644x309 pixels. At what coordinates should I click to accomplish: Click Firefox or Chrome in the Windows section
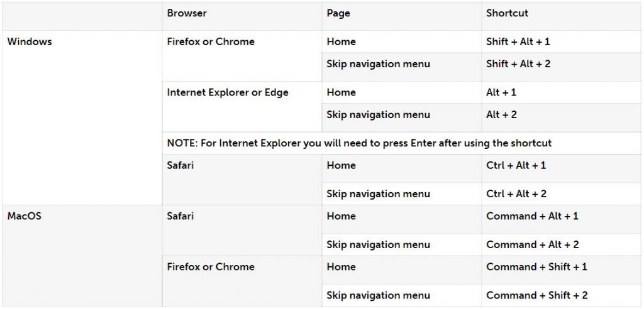(211, 42)
